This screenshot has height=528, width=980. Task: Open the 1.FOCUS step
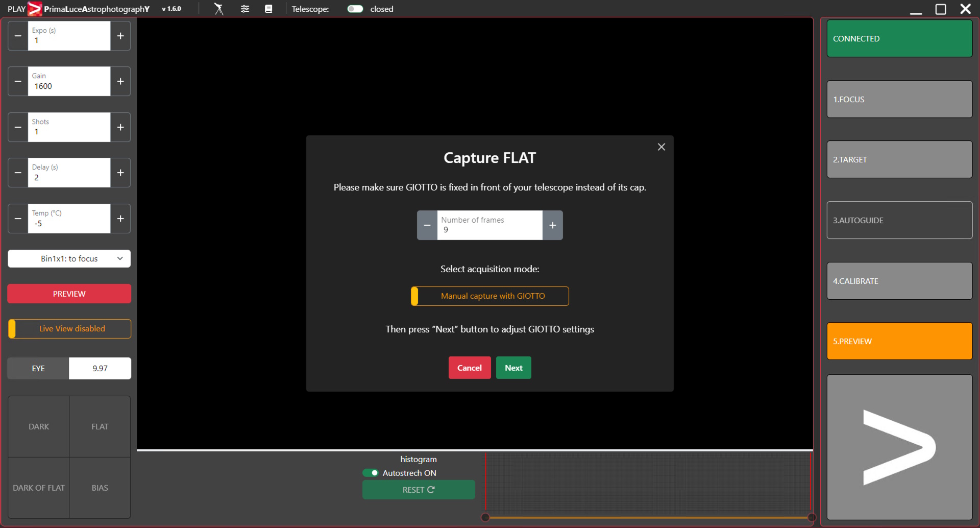[899, 99]
